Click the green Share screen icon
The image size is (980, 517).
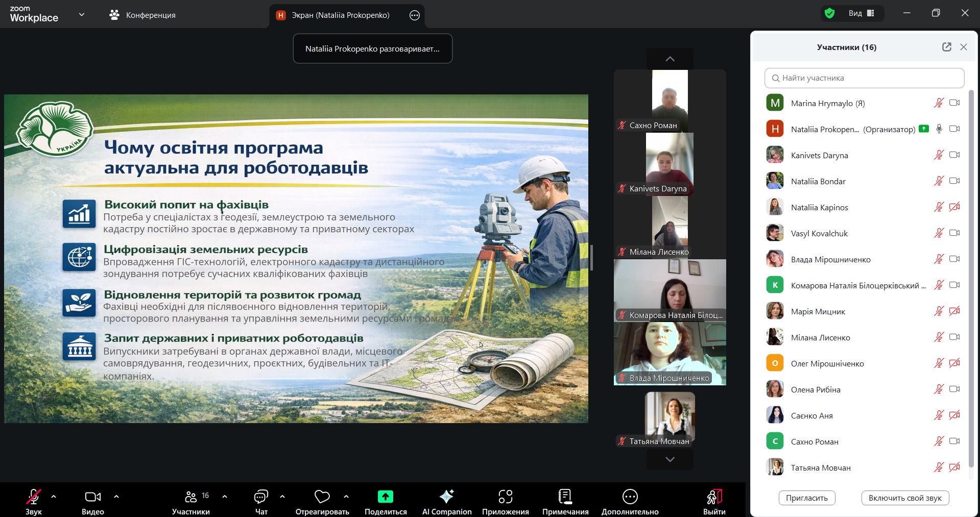(x=386, y=497)
